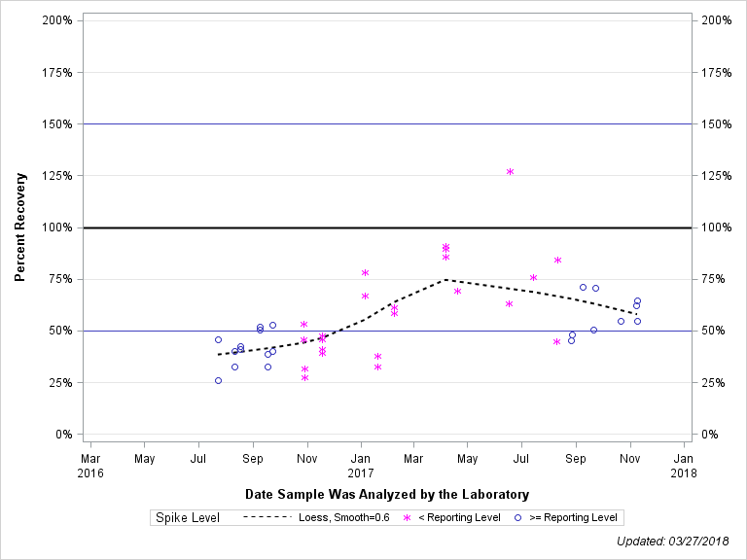The image size is (747, 560).
Task: Click the '< Reporting Level' legend label
Action: click(x=459, y=518)
